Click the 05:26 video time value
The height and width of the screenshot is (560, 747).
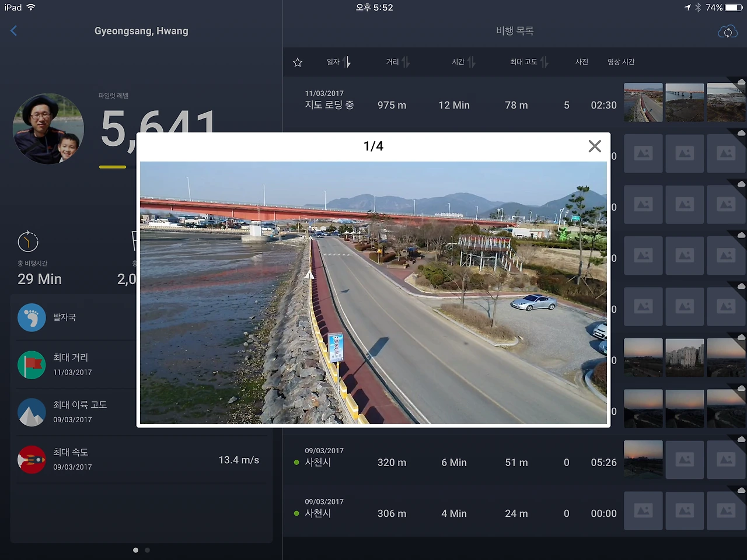coord(603,463)
